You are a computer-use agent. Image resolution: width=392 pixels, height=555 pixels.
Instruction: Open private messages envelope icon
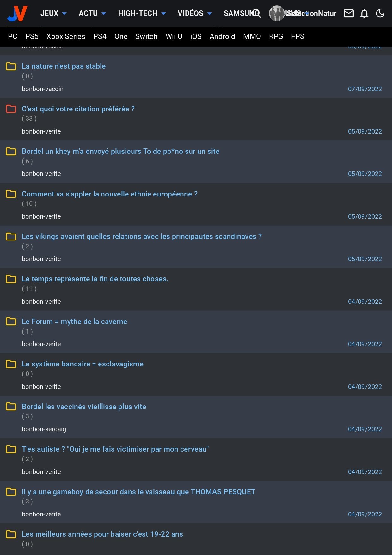tap(348, 13)
